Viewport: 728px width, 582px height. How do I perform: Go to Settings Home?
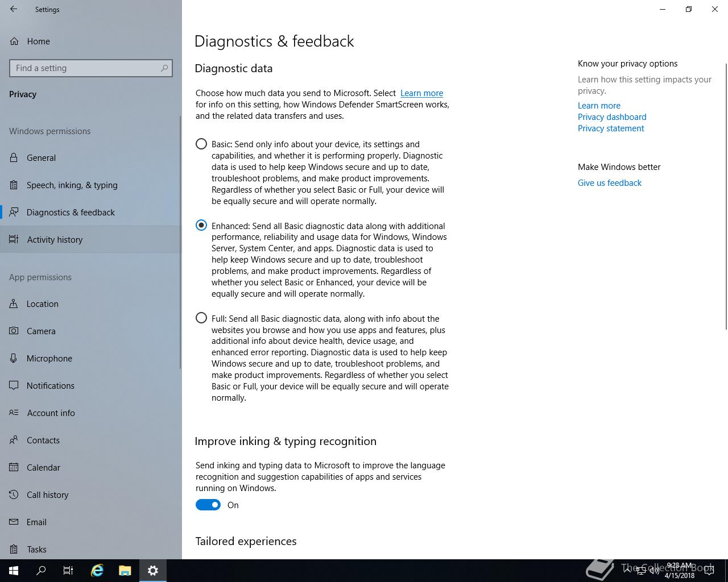pyautogui.click(x=91, y=41)
